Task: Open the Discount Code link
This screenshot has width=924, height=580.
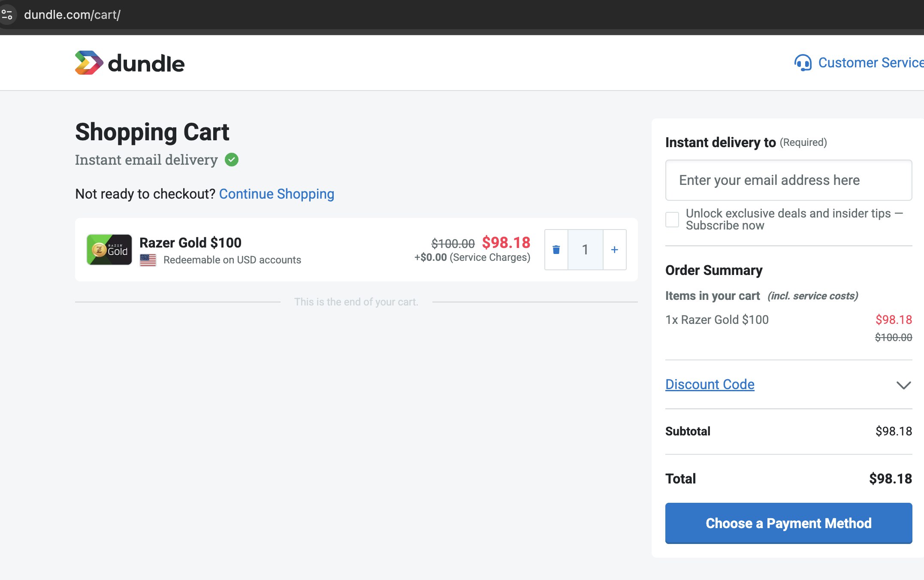Action: (x=710, y=384)
